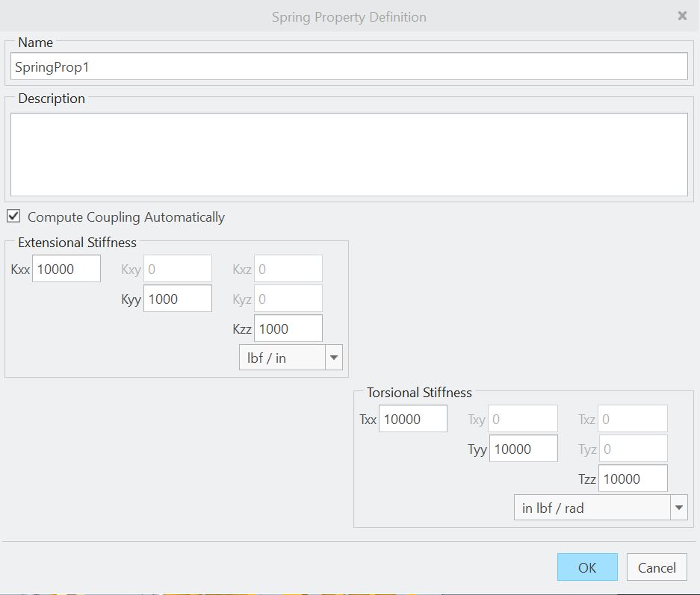Click the SpringProp1 name field
The image size is (700, 595).
(x=350, y=66)
